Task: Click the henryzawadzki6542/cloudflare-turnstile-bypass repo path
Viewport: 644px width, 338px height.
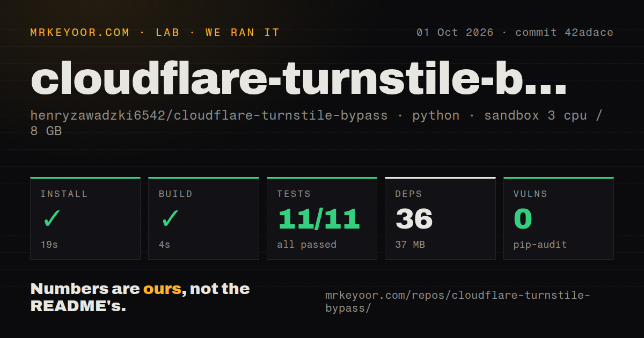Action: coord(209,116)
